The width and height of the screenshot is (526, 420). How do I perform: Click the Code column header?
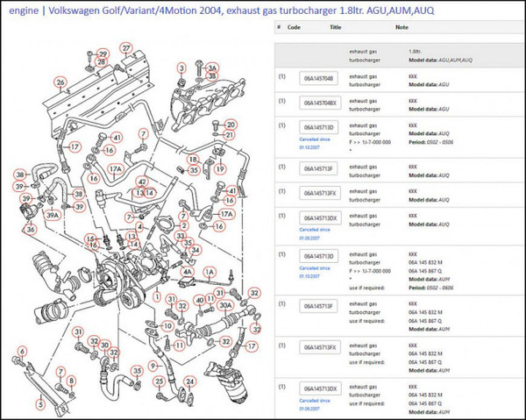(x=294, y=27)
